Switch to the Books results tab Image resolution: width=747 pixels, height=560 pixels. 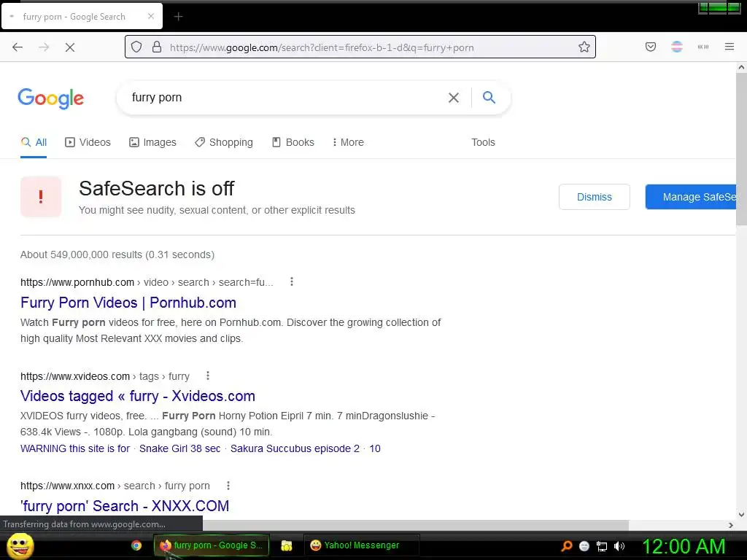(x=293, y=142)
